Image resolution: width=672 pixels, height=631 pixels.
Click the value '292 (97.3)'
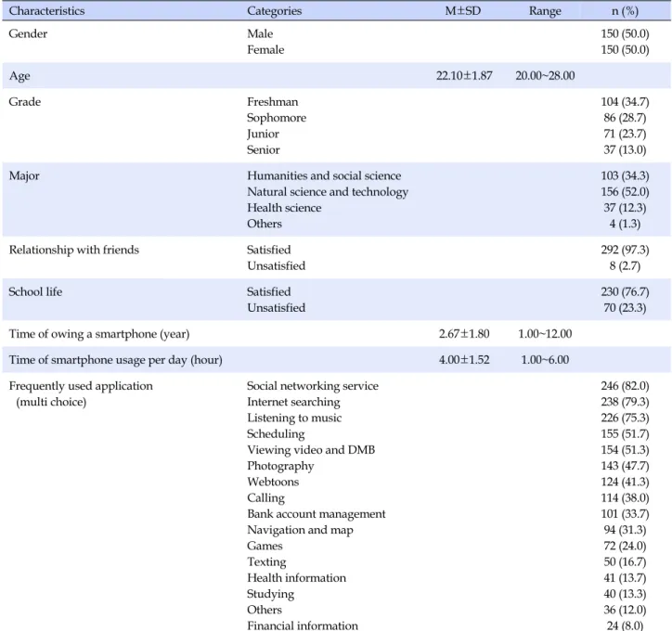625,251
